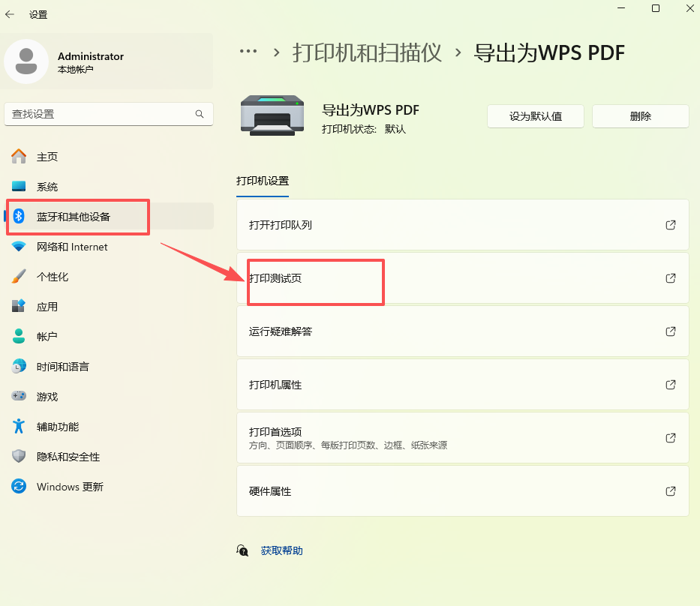700x606 pixels.
Task: Click the external link icon beside 打印机属性
Action: [670, 385]
